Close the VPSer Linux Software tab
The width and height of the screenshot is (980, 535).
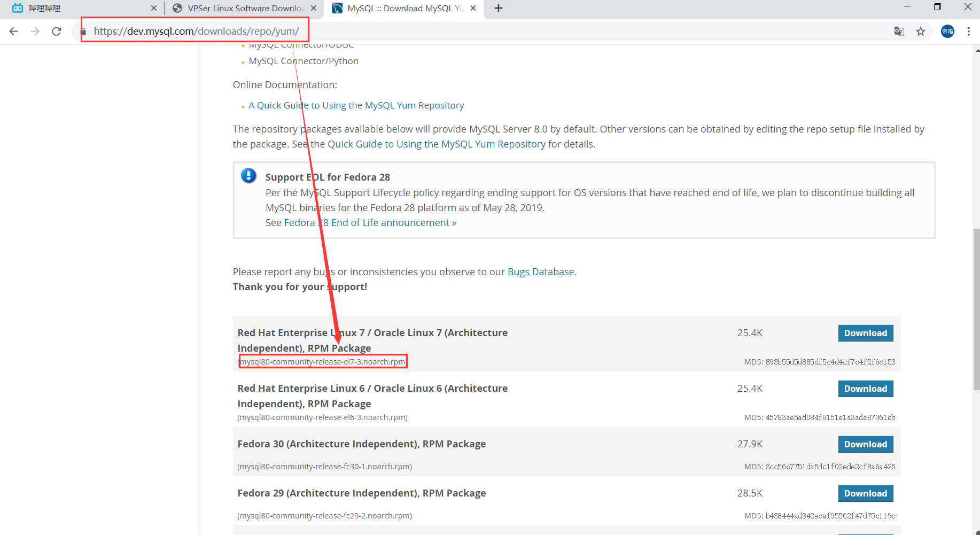coord(314,8)
